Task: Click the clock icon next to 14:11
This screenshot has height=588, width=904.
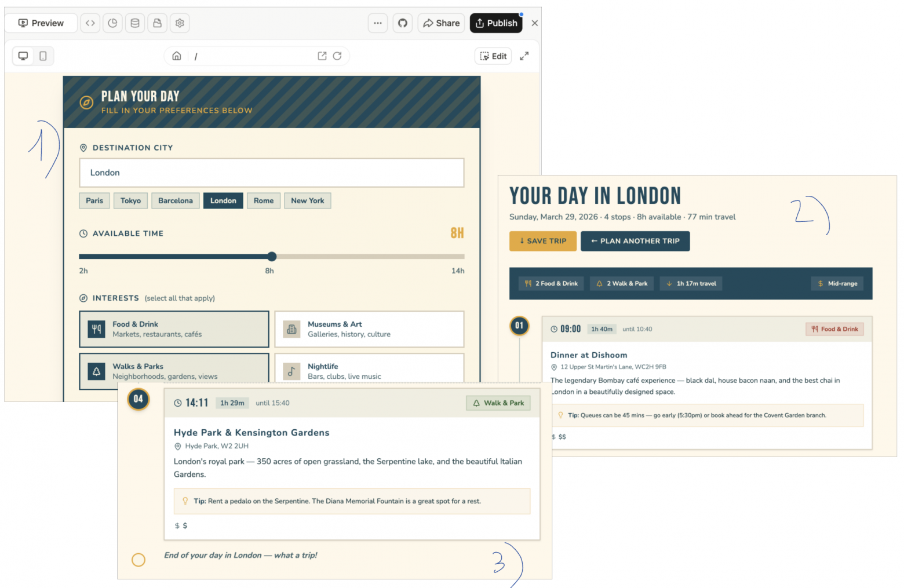Action: coord(178,403)
